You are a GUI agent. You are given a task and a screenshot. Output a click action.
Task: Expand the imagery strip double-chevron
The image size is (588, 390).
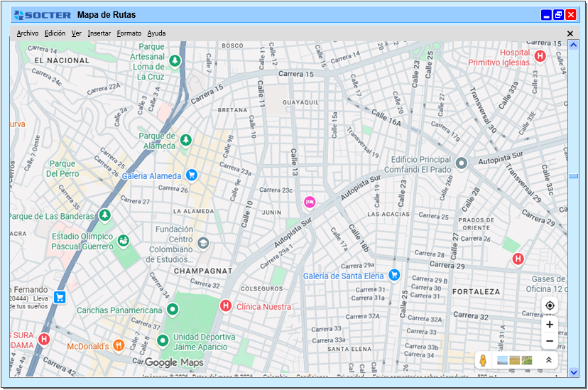click(x=548, y=360)
